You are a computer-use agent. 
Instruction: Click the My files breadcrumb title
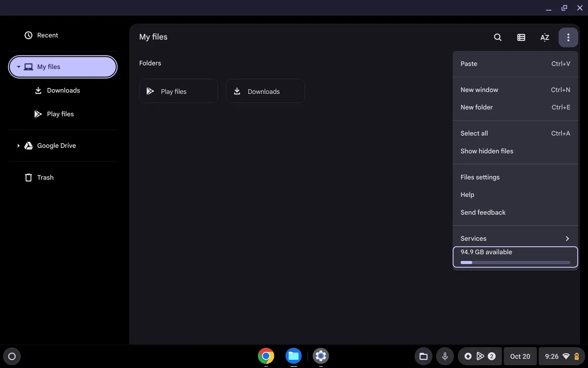coord(153,37)
